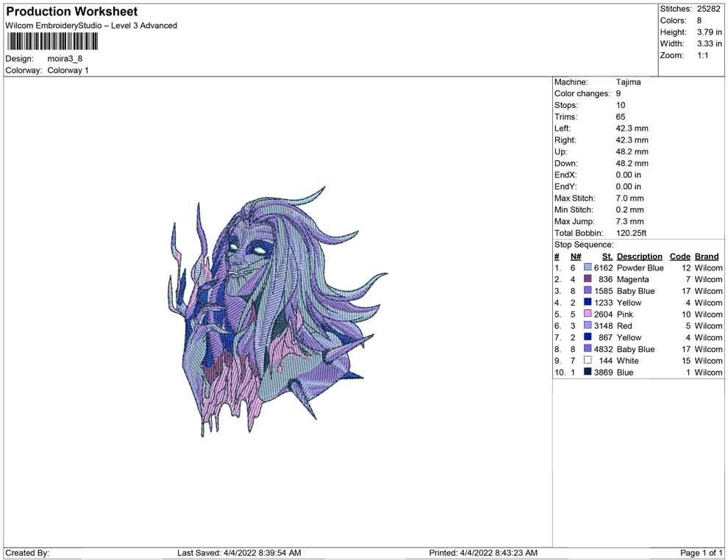Viewport: 728px width, 560px height.
Task: Click the Code column header
Action: click(679, 256)
